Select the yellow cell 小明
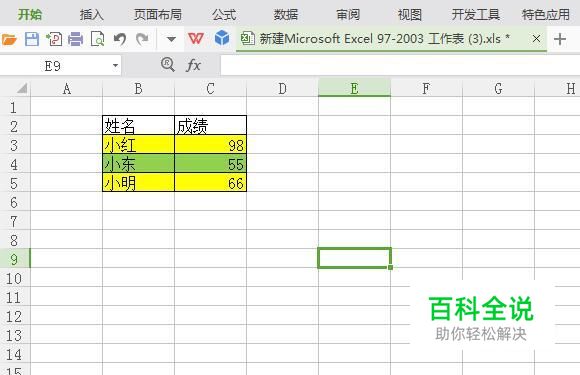580x375 pixels. point(138,183)
